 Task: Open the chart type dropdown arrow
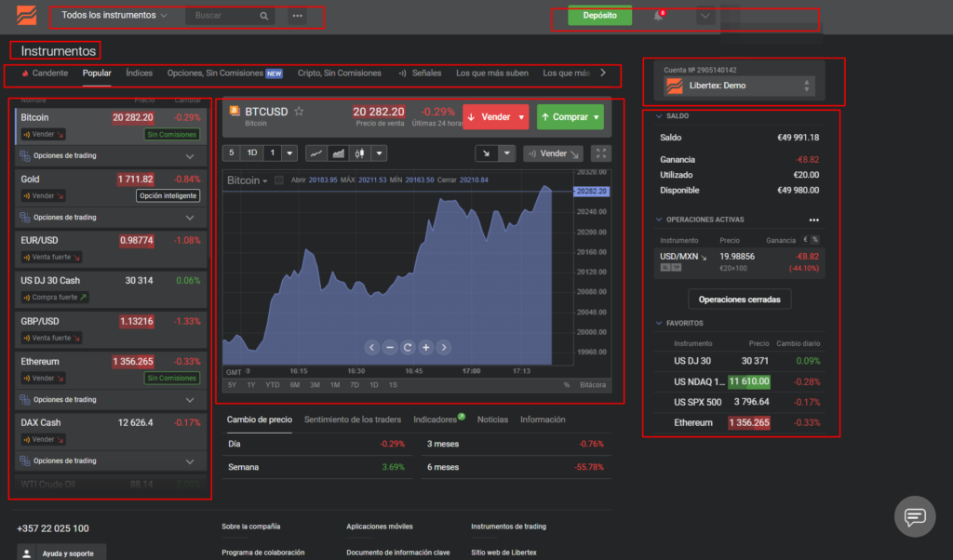[380, 153]
